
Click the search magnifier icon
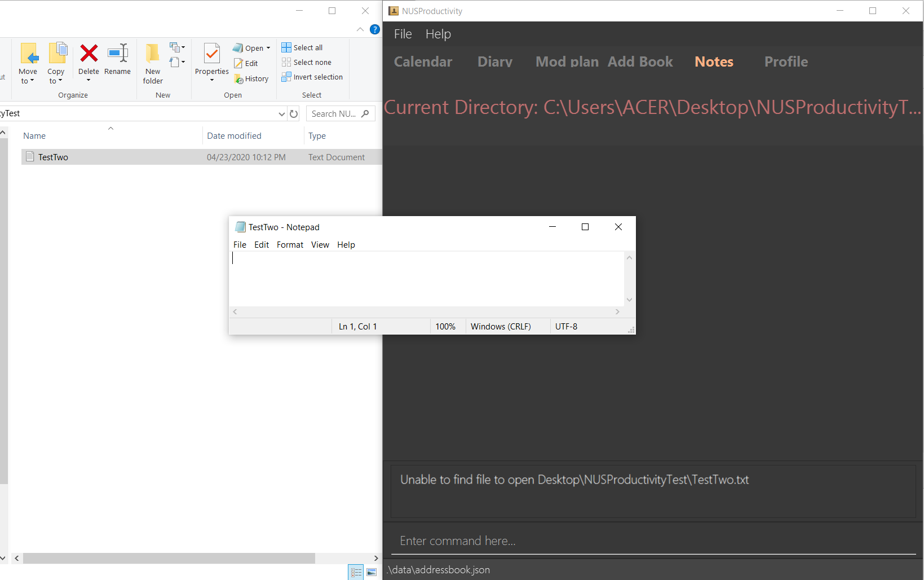[x=365, y=113]
